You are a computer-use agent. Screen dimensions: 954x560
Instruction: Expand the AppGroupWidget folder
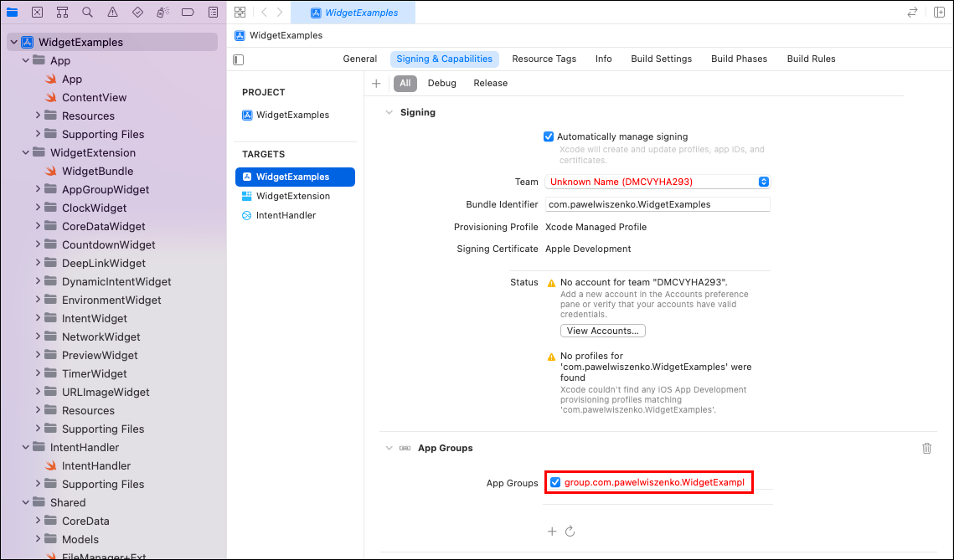click(38, 189)
